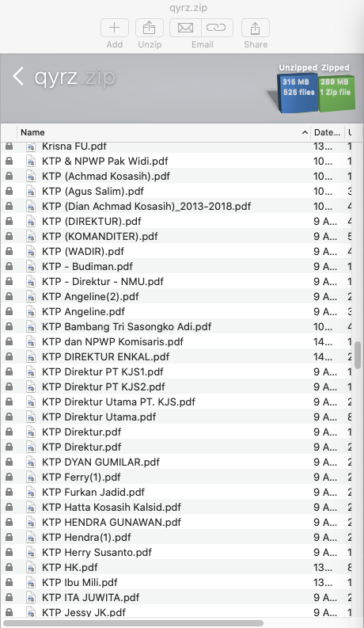Screen dimensions: 364x628
Task: Click the Unzip toolbar icon
Action: [150, 28]
